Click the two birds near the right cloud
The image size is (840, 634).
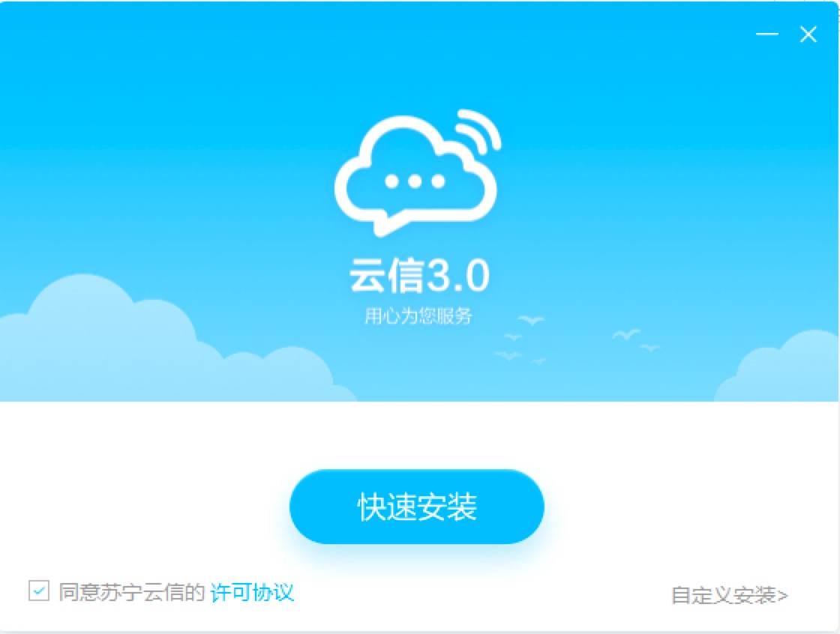(x=636, y=339)
